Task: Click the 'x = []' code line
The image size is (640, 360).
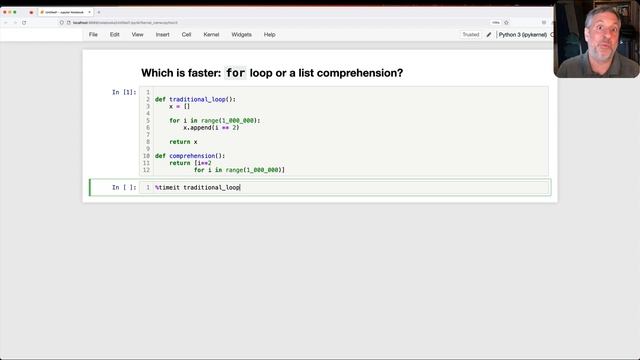Action: tap(180, 106)
